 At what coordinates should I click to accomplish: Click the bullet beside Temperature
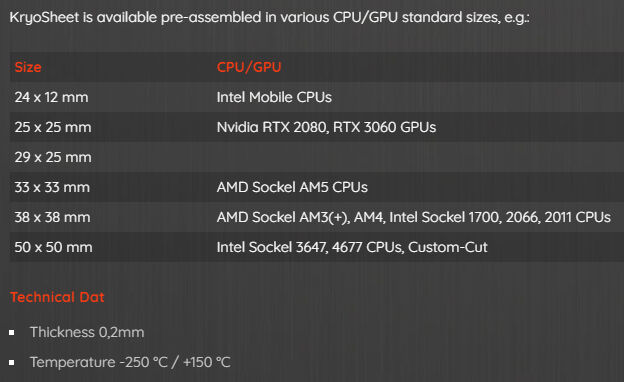[12, 363]
